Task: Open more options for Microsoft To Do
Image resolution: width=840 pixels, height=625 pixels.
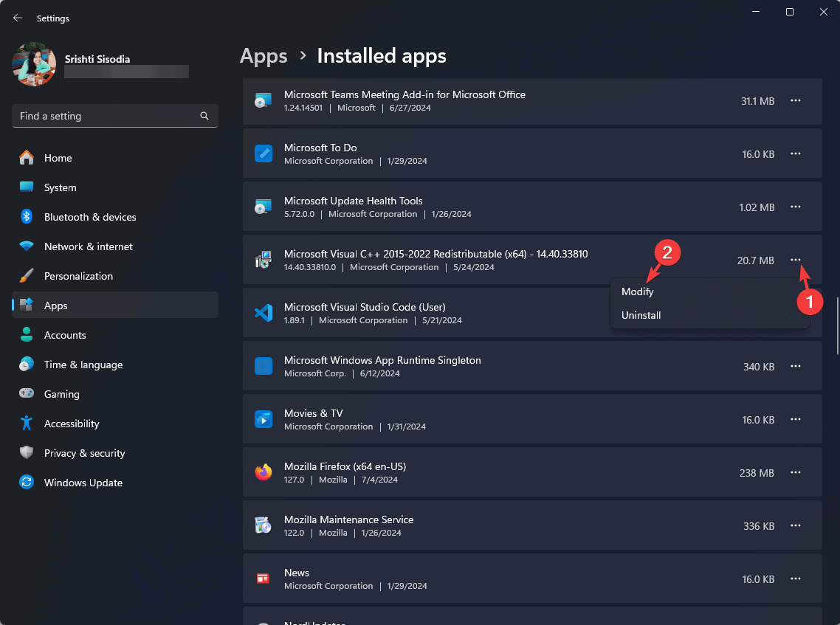Action: pos(796,153)
